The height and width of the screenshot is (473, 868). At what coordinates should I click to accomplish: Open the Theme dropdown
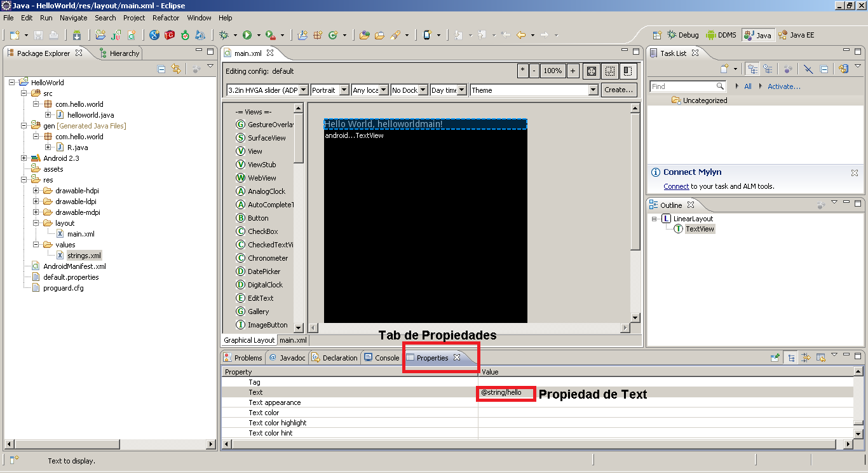point(534,90)
